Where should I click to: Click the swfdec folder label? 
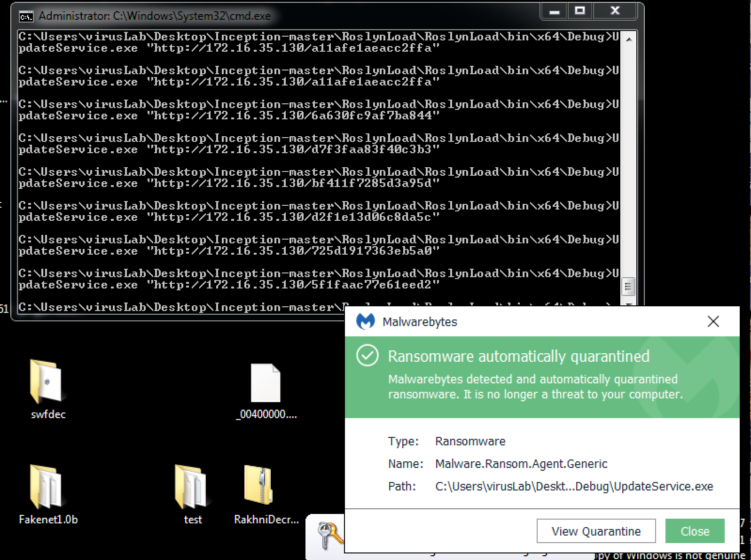48,414
